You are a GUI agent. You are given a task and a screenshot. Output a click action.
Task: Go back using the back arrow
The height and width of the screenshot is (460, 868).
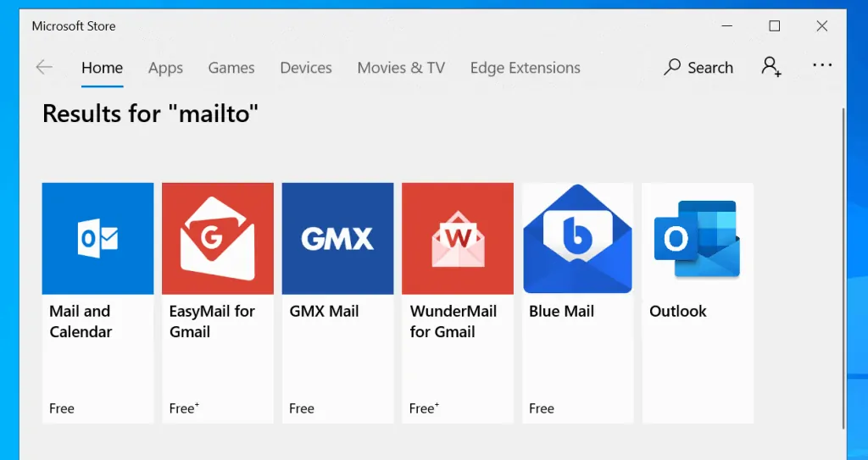point(44,68)
